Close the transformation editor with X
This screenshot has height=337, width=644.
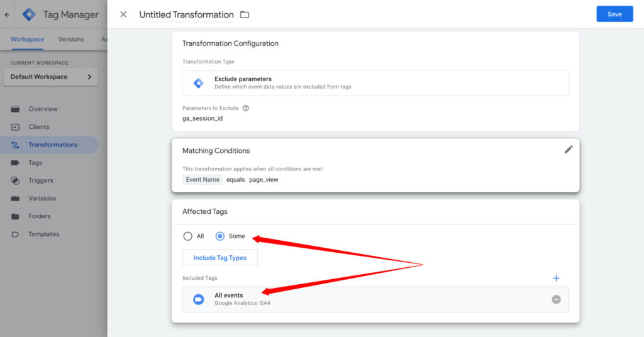point(123,14)
